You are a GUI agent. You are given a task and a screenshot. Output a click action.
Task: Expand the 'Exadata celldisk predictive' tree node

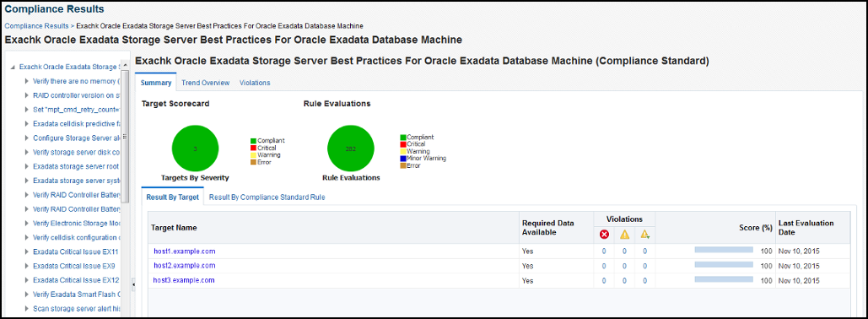pos(27,124)
